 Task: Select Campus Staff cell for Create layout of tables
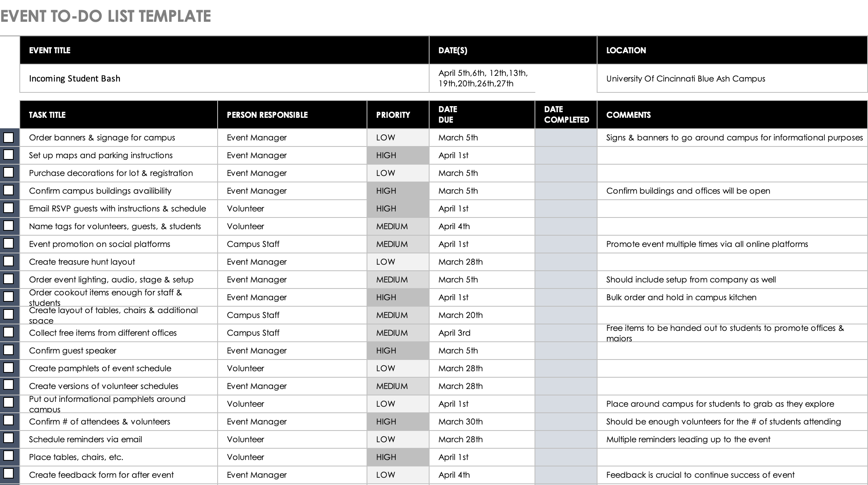(292, 315)
